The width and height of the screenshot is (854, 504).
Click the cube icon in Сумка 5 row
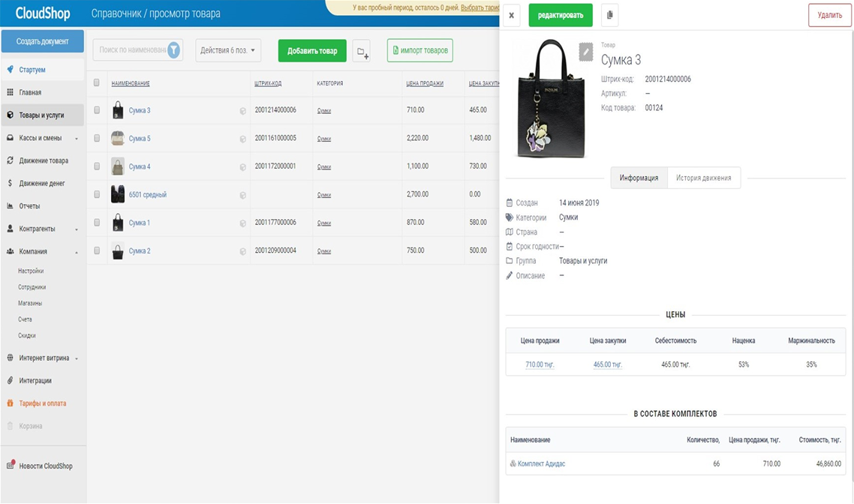pos(242,139)
